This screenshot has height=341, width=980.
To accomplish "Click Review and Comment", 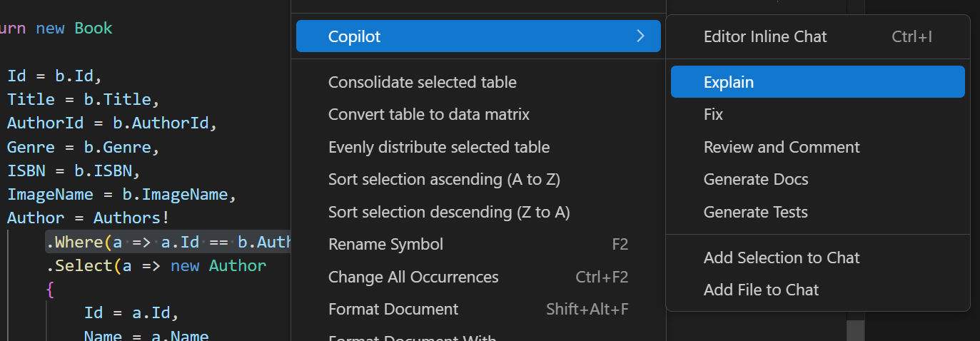I will pos(781,147).
